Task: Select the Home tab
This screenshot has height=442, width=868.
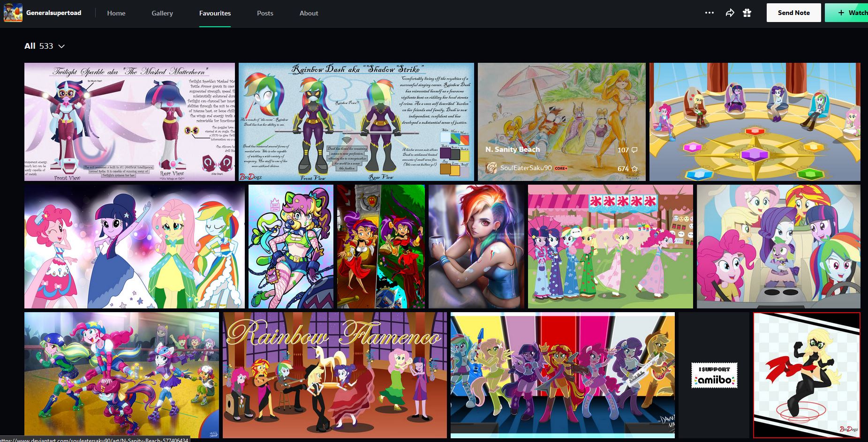Action: [x=116, y=13]
